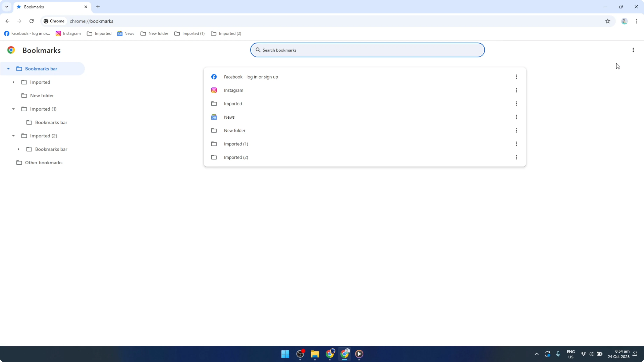The width and height of the screenshot is (644, 362).
Task: Open the Imported (1) row options menu
Action: click(517, 144)
